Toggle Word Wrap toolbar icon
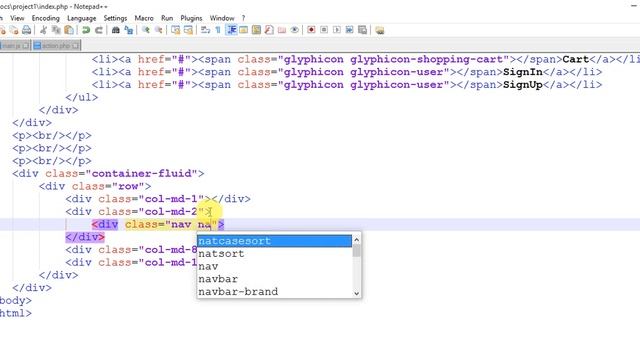Screen dimensions: 640x360 click(x=205, y=30)
